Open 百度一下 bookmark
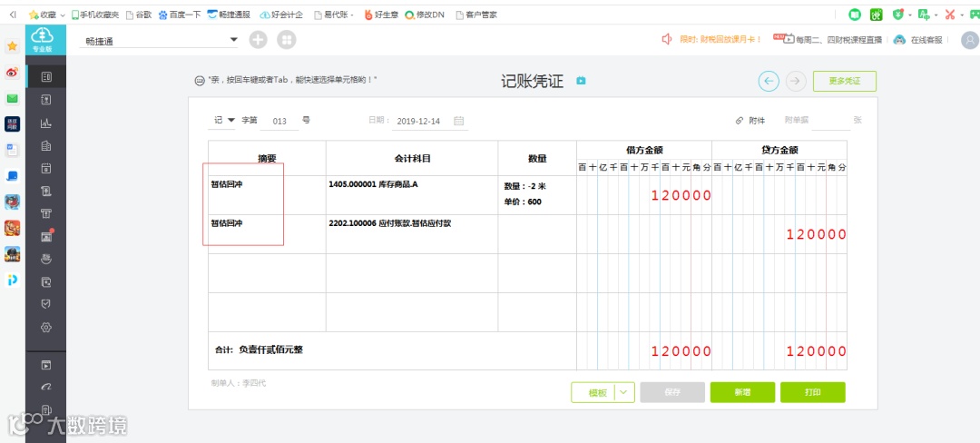 pyautogui.click(x=180, y=15)
